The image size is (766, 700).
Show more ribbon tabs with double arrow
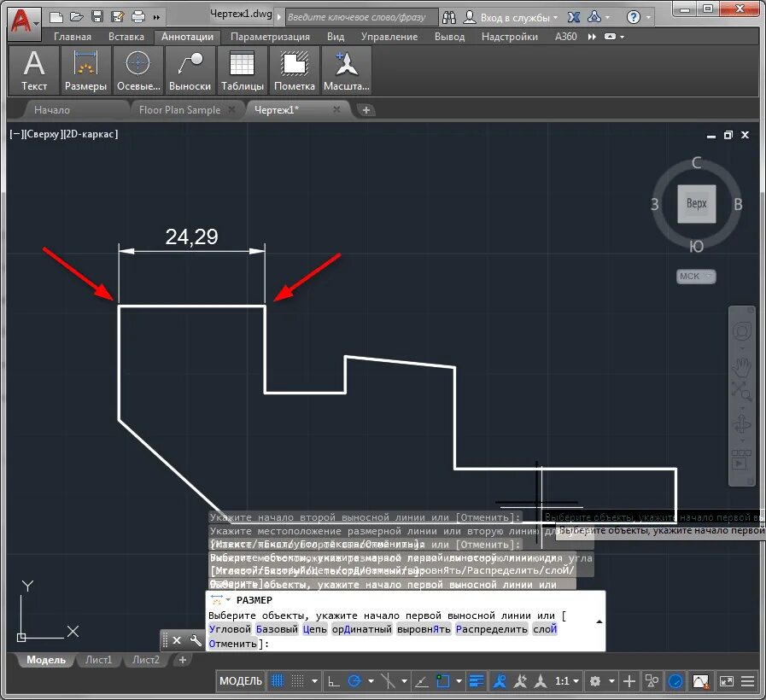coord(592,37)
